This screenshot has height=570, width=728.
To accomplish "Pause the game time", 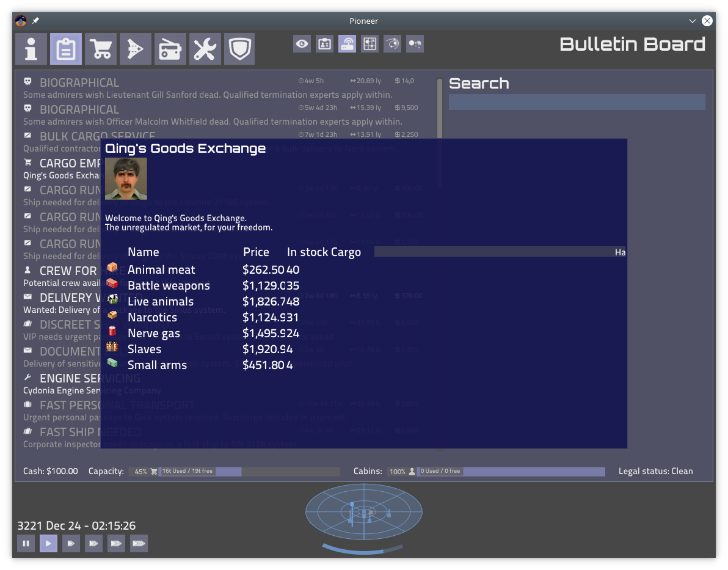I will tap(26, 544).
